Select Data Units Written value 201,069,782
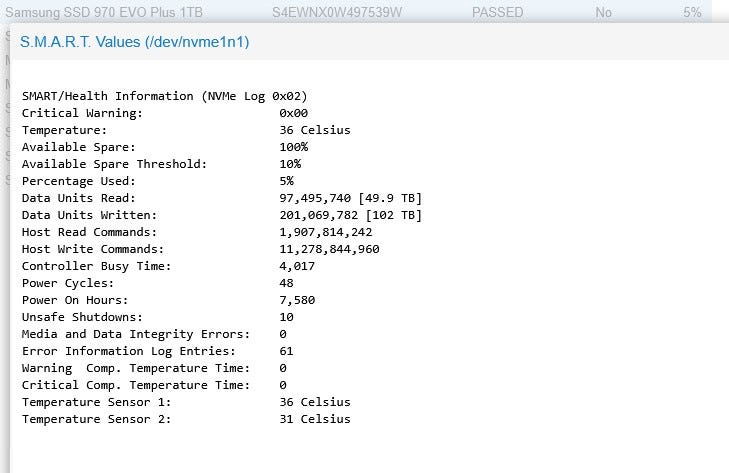The width and height of the screenshot is (729, 473). tap(318, 215)
